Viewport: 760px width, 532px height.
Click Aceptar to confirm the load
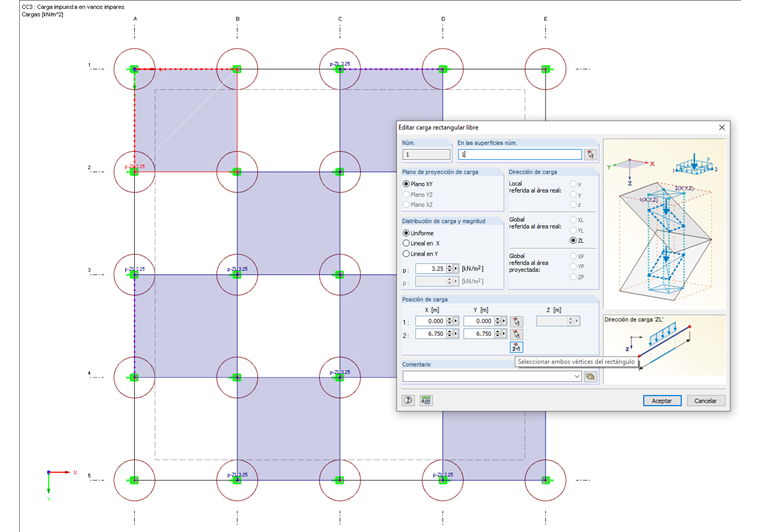[662, 401]
